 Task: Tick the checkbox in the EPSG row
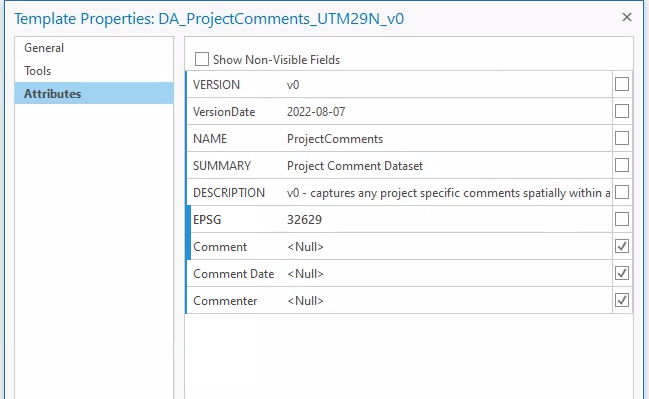[622, 219]
